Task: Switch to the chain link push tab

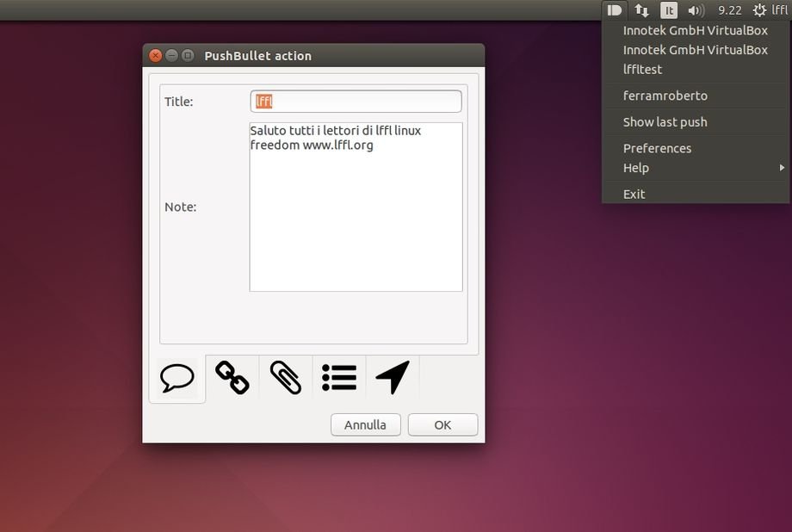Action: [232, 378]
